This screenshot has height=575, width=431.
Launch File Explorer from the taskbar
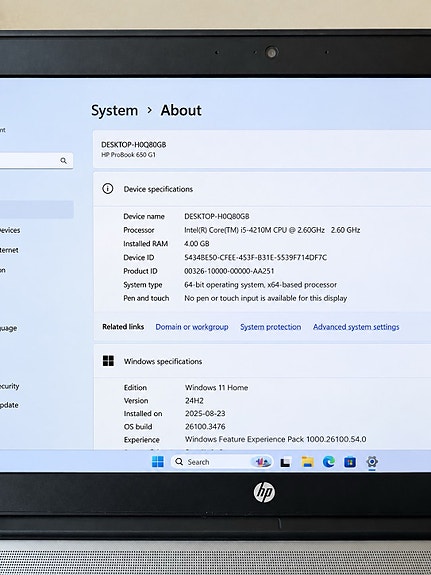(307, 462)
